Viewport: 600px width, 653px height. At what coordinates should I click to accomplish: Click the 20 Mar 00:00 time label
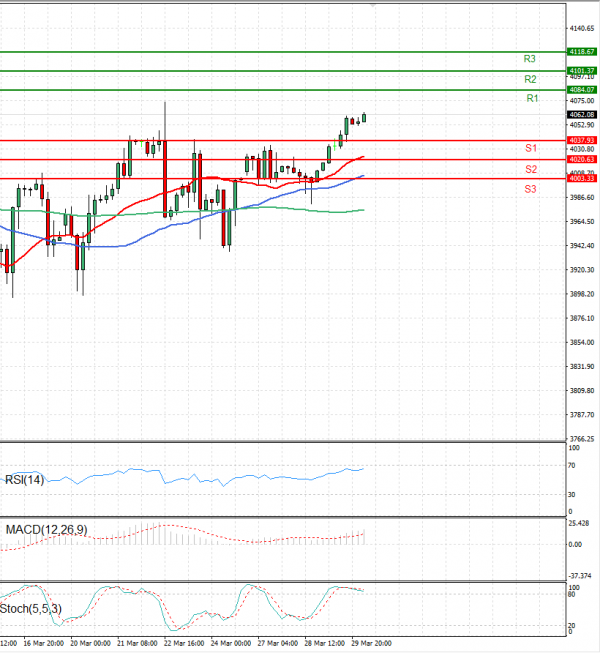90,643
